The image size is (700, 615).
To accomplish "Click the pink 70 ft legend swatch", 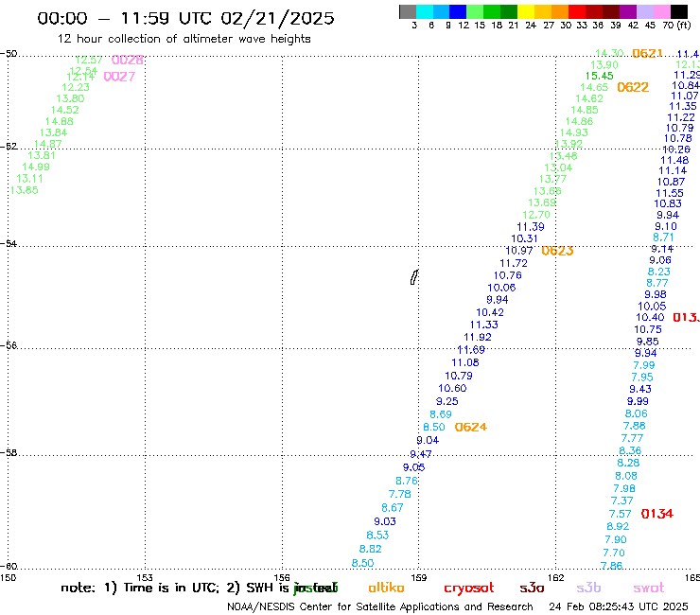I will click(x=661, y=12).
